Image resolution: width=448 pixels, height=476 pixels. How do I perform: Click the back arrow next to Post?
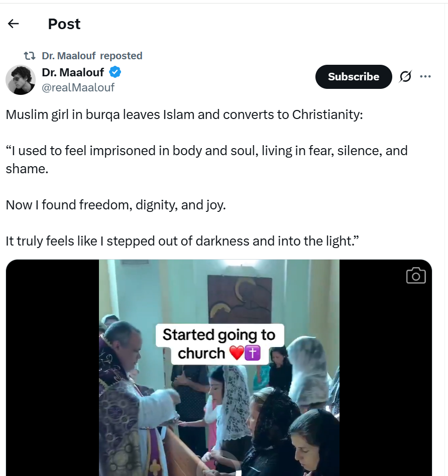click(x=14, y=24)
